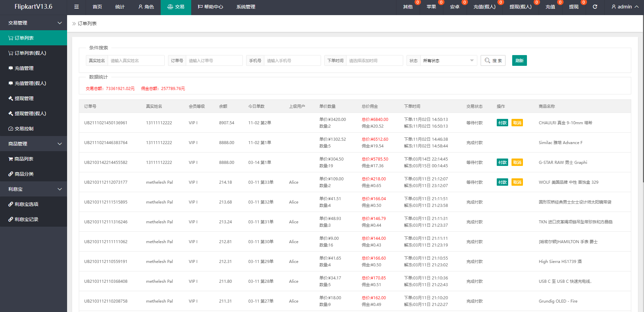Focus the 真实姓名 input field
Viewport: 644px width, 312px height.
coord(136,60)
